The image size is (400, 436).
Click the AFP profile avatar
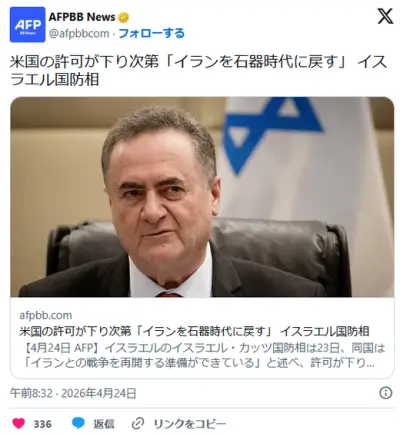point(27,24)
